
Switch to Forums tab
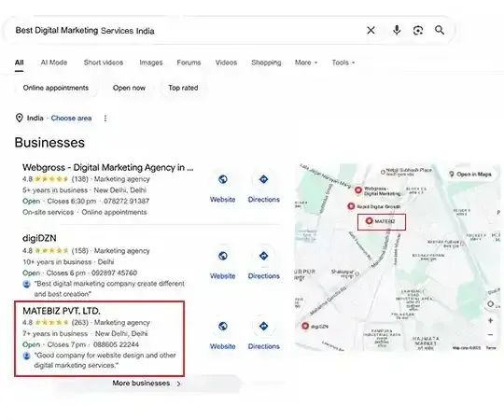[x=189, y=63]
